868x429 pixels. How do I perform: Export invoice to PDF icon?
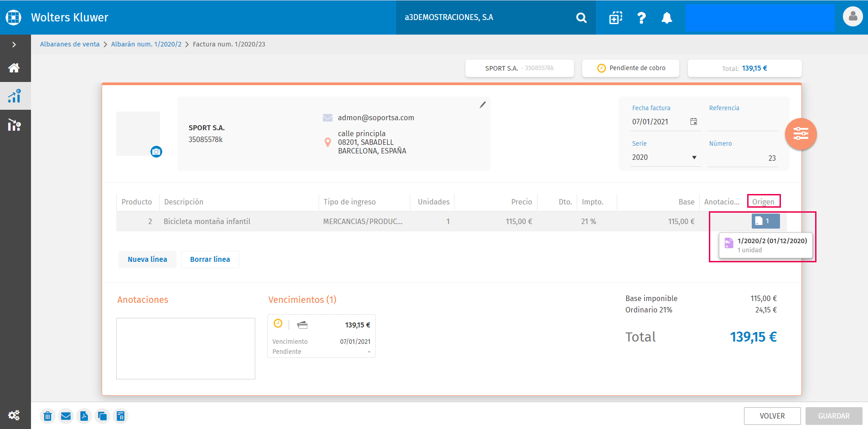[x=84, y=416]
